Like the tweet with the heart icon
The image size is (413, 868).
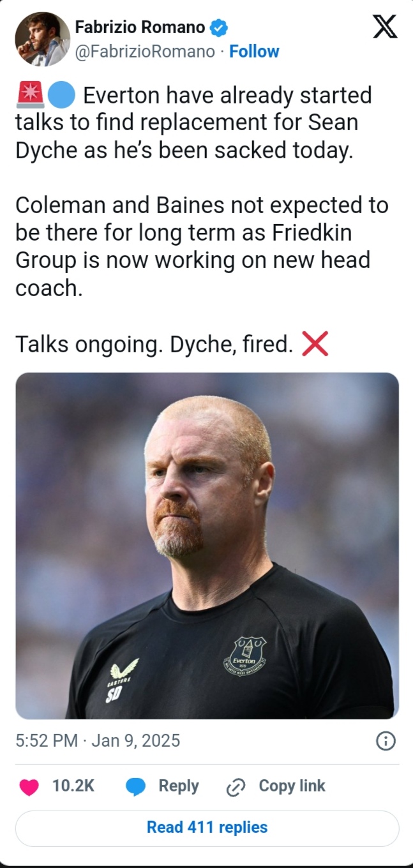point(29,786)
